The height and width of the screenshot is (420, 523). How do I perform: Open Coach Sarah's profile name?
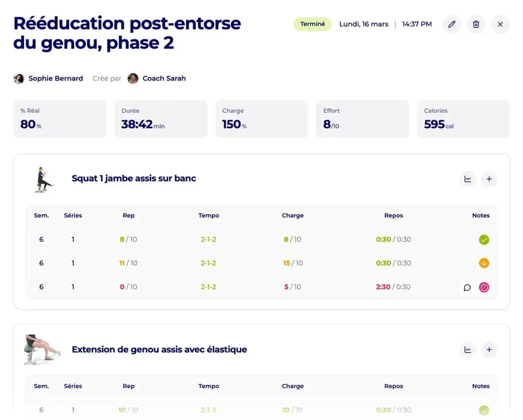click(x=164, y=78)
